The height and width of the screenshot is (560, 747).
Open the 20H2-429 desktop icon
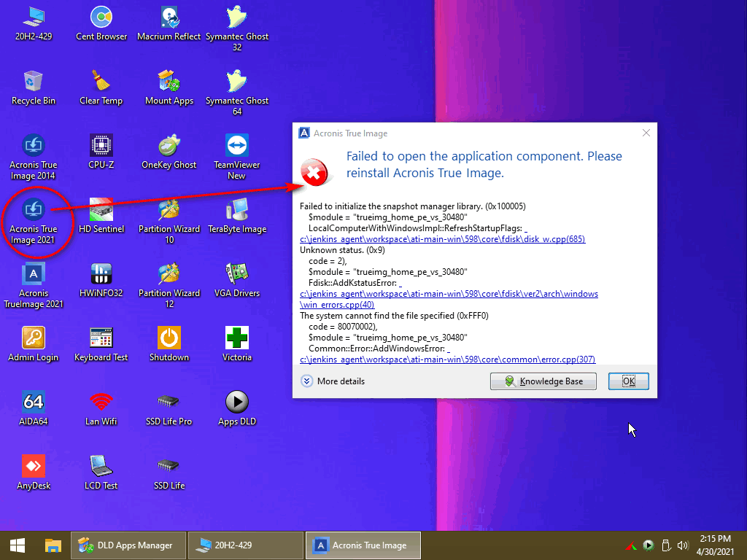(x=34, y=24)
